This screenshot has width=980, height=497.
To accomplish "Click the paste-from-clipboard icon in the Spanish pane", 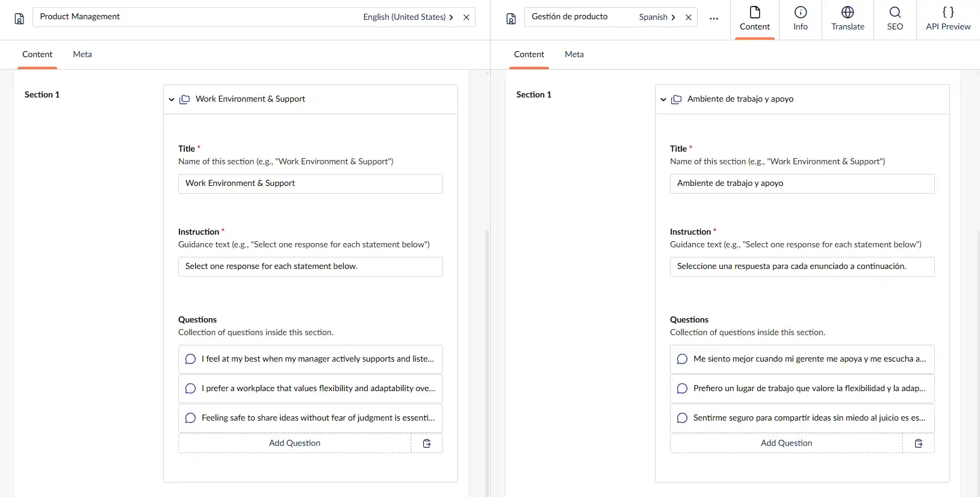I will pyautogui.click(x=919, y=443).
